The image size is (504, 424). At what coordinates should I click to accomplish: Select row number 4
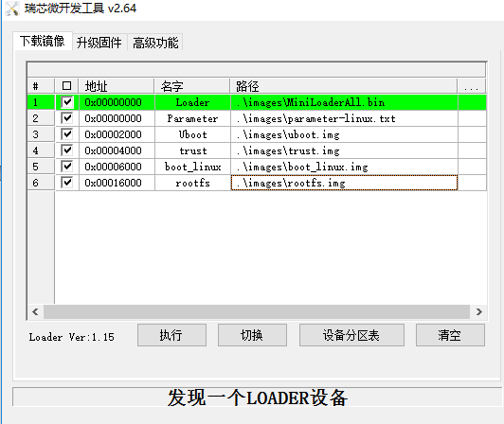41,150
